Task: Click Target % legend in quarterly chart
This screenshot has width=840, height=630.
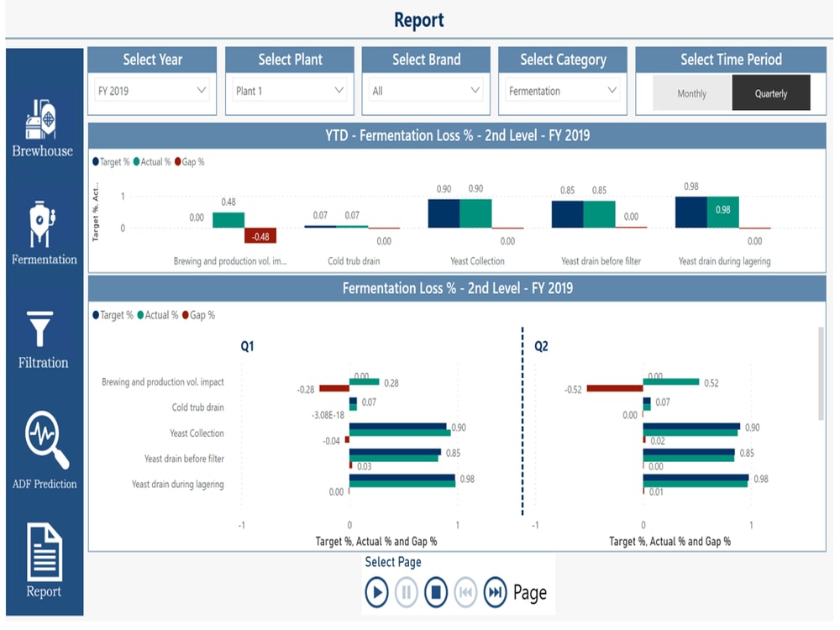Action: click(113, 315)
